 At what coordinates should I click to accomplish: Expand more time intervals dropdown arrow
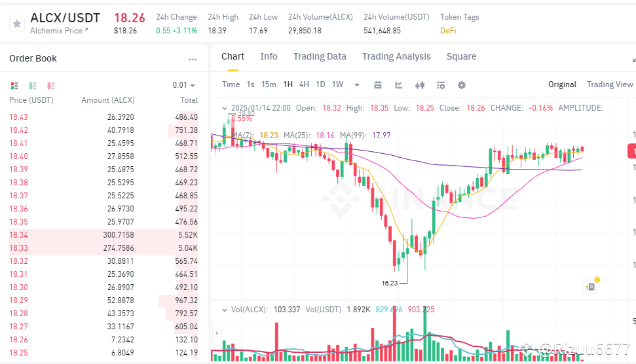(357, 84)
